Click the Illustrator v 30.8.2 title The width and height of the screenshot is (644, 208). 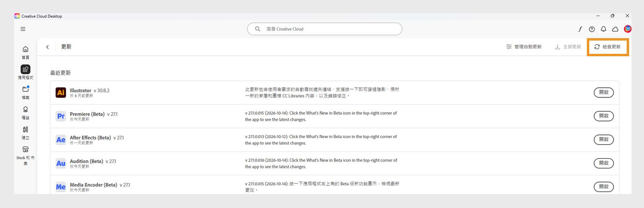[x=89, y=90]
